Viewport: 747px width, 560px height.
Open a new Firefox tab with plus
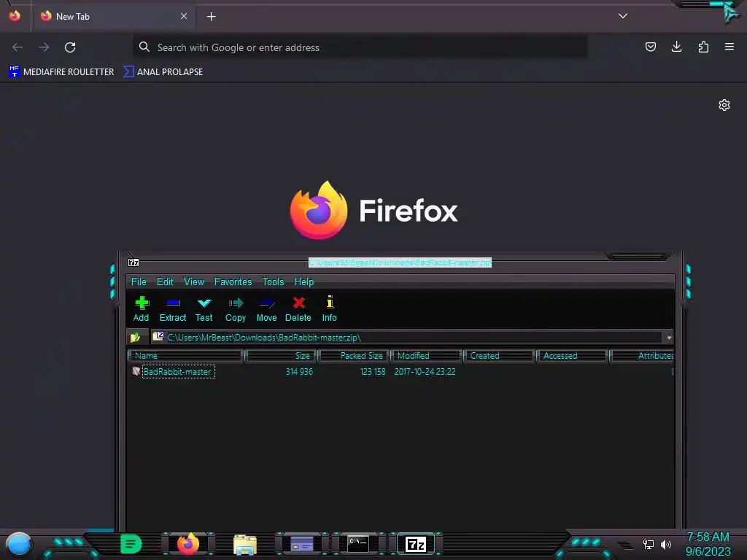[211, 17]
